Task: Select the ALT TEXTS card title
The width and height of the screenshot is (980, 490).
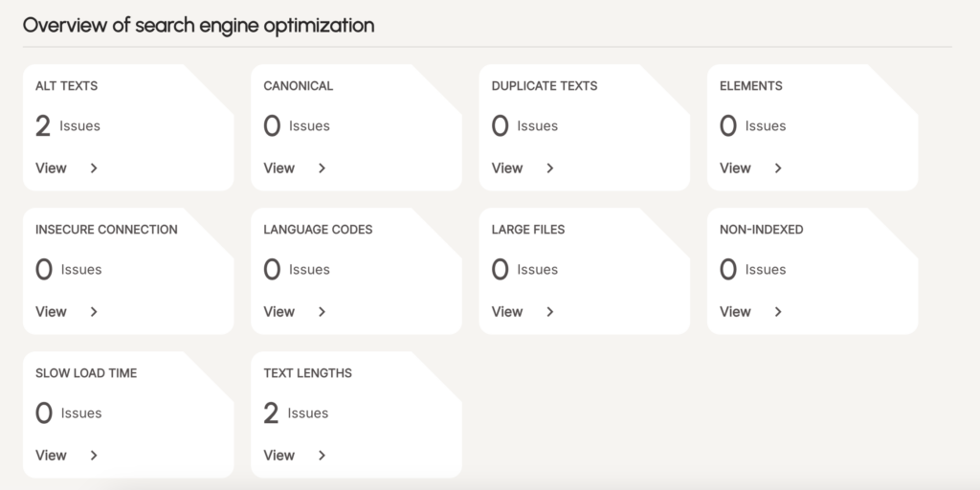Action: [x=66, y=85]
